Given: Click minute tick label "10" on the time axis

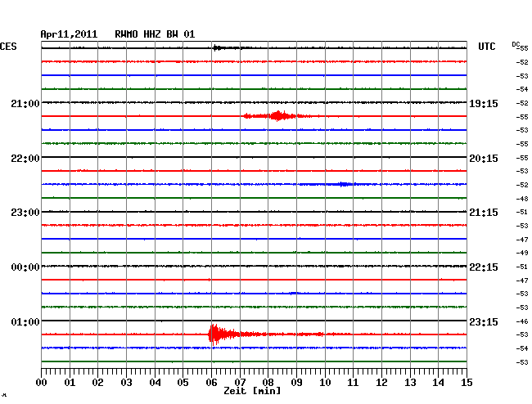Looking at the screenshot, I should point(325,383).
